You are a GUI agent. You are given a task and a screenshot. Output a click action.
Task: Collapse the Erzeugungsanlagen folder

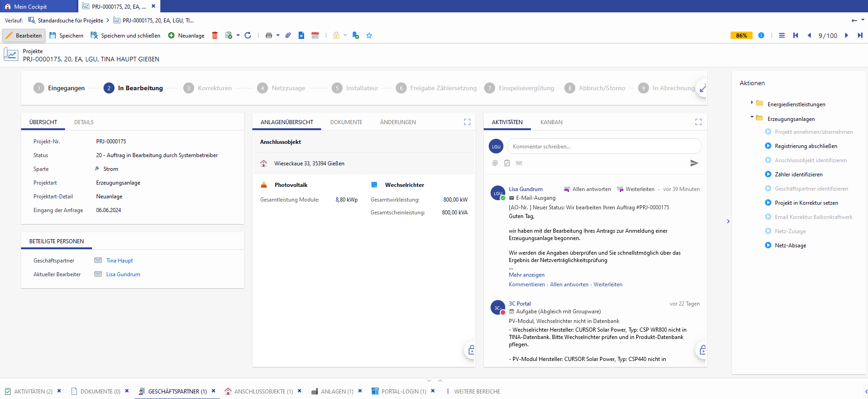pos(752,117)
